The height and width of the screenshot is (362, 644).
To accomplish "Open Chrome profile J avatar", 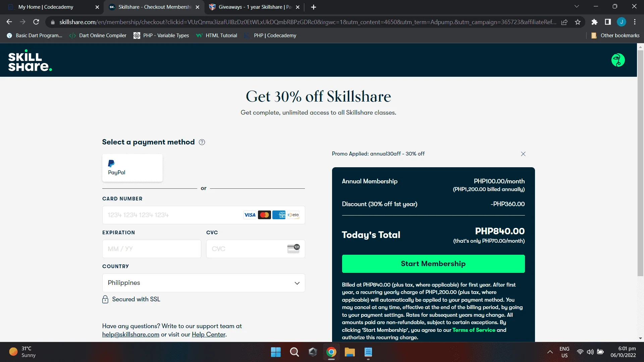I will pos(622,22).
